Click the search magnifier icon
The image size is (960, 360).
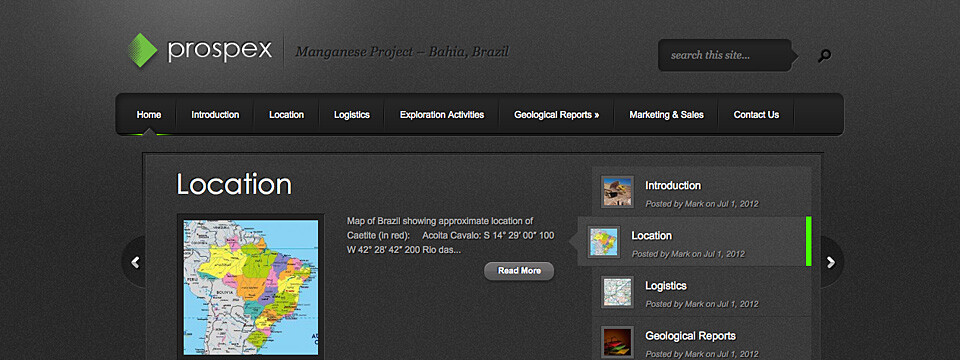coord(825,56)
